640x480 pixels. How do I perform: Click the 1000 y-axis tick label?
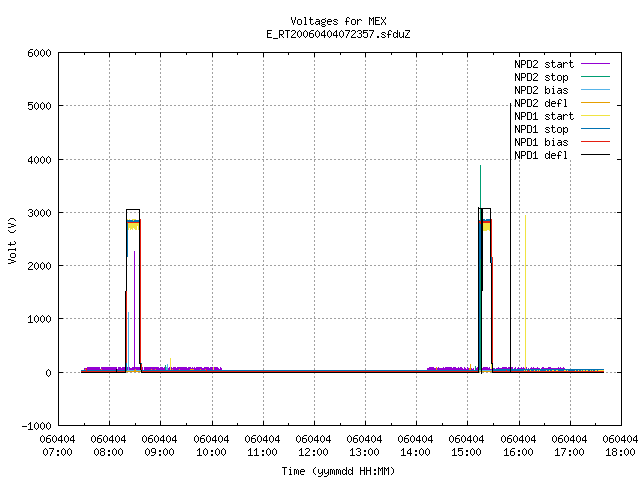point(39,319)
